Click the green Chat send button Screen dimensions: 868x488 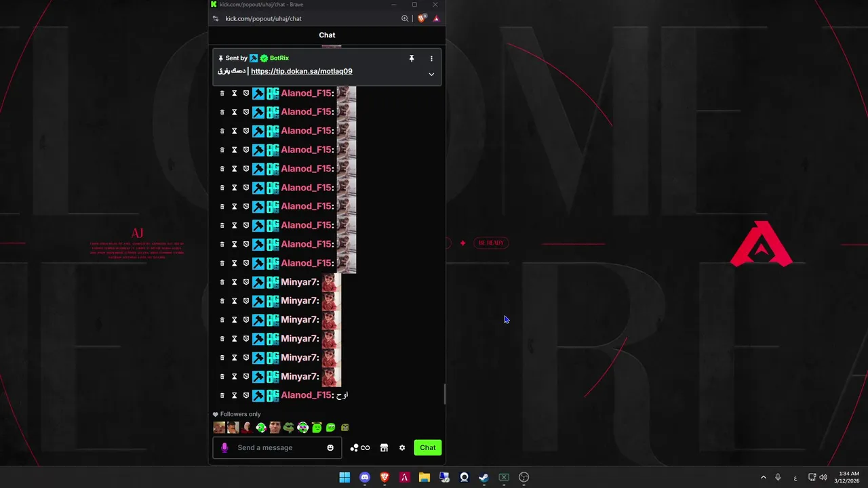pyautogui.click(x=428, y=447)
